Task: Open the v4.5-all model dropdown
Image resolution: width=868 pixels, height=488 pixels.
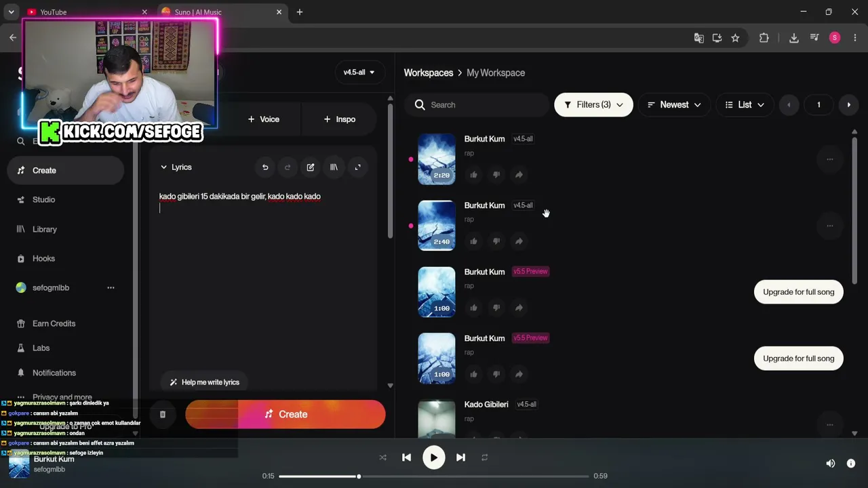Action: tap(359, 73)
